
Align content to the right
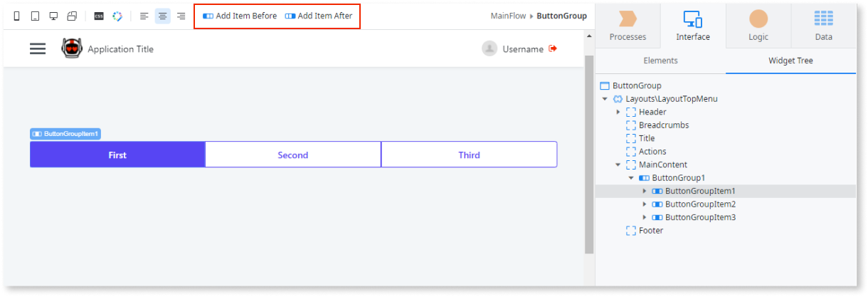point(181,16)
